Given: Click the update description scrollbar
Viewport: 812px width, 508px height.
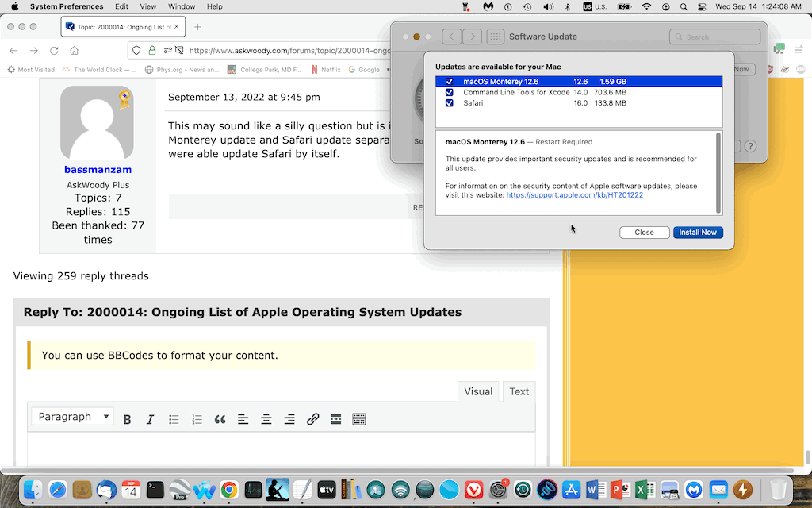Looking at the screenshot, I should [x=718, y=173].
